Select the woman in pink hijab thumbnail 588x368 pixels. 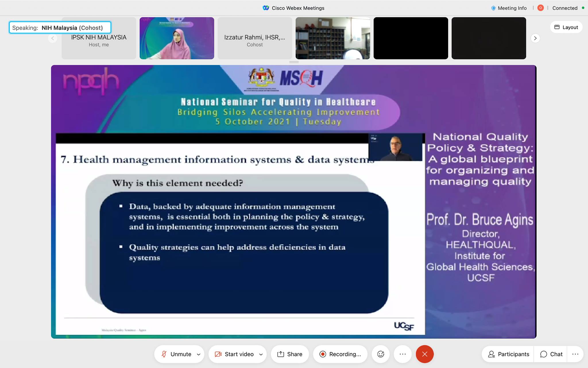pyautogui.click(x=177, y=38)
